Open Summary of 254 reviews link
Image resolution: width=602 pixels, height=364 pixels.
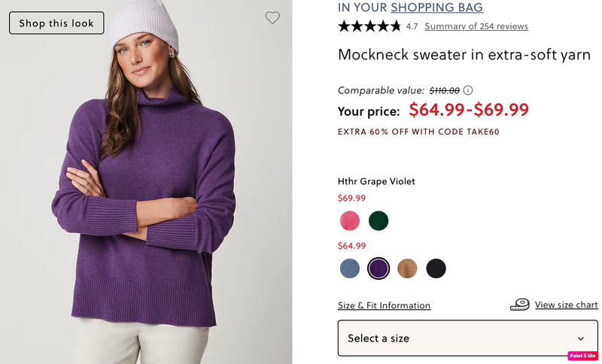click(476, 26)
